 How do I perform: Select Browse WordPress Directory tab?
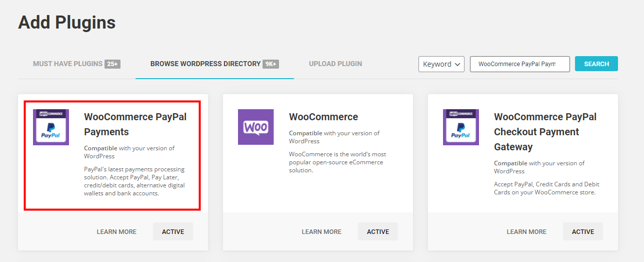214,64
